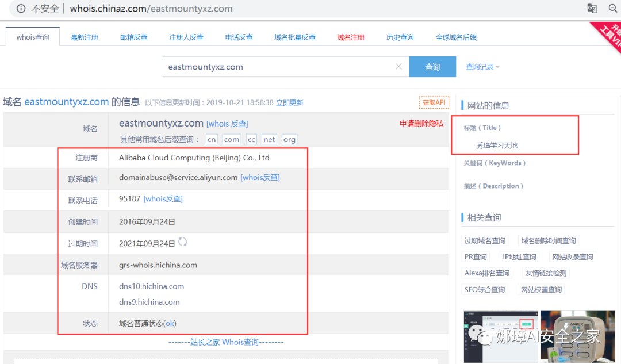Select the whois查询 tab
The height and width of the screenshot is (364, 621).
[32, 37]
